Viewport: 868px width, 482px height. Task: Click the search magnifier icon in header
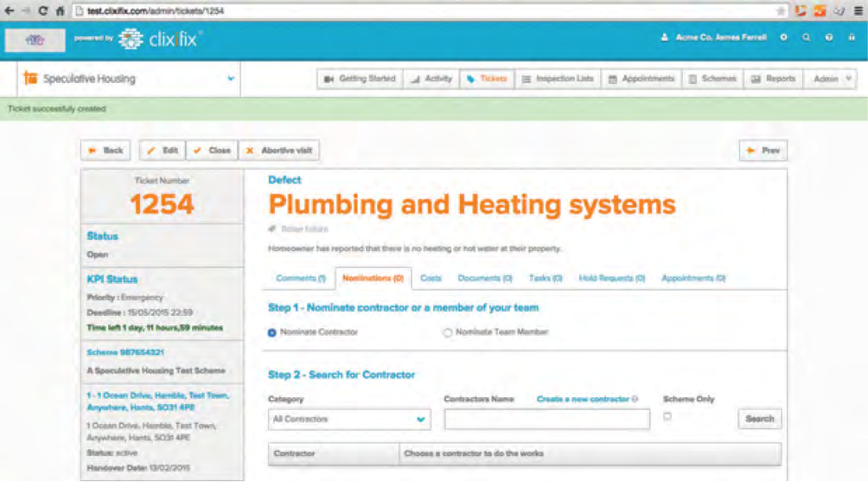(806, 38)
